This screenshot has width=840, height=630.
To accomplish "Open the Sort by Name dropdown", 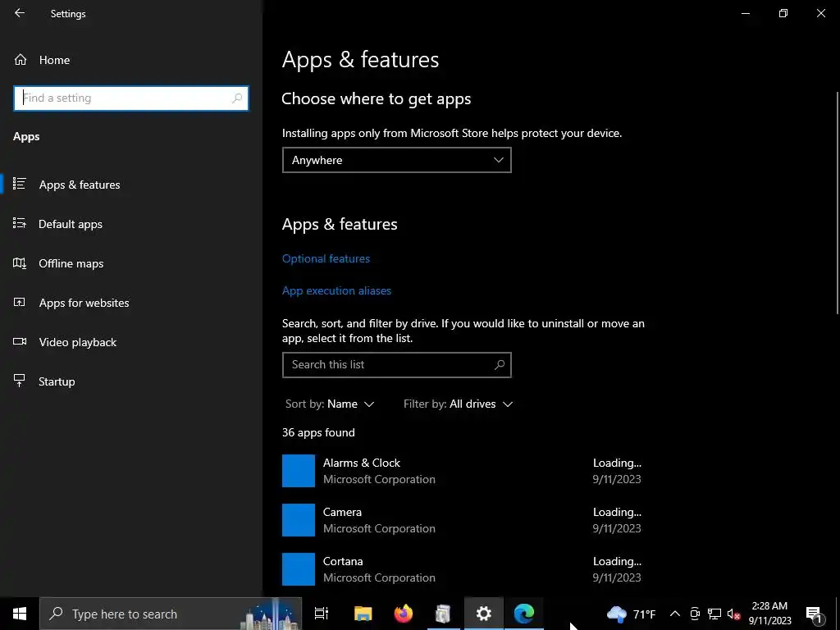I will coord(330,404).
